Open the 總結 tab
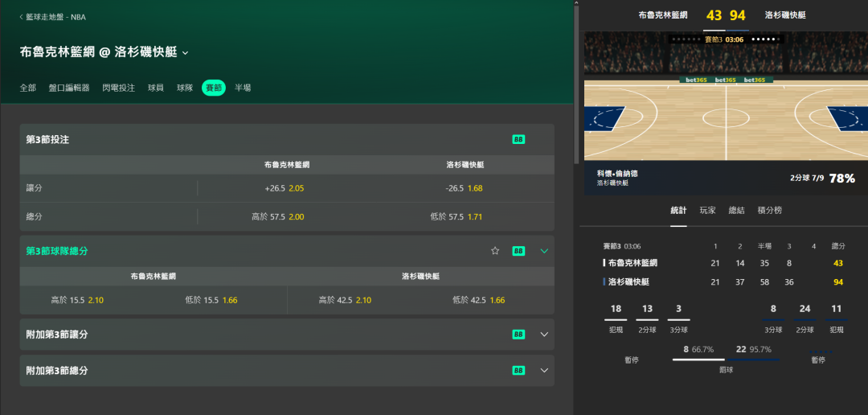The image size is (868, 415). 736,211
